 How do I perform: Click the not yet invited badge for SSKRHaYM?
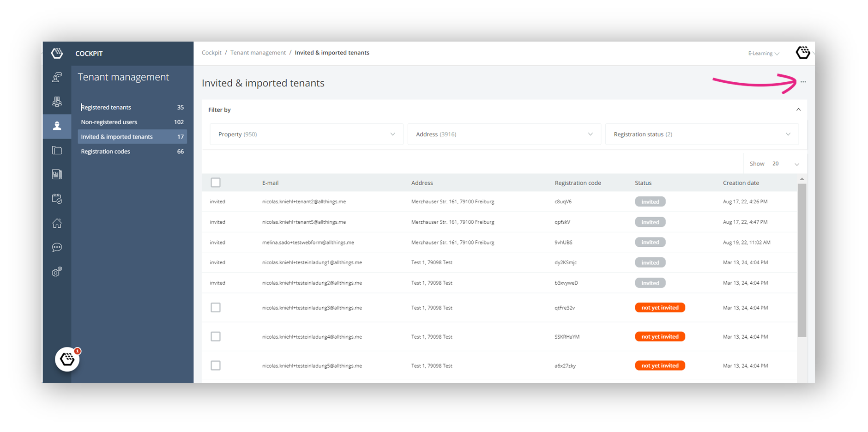[x=660, y=336]
